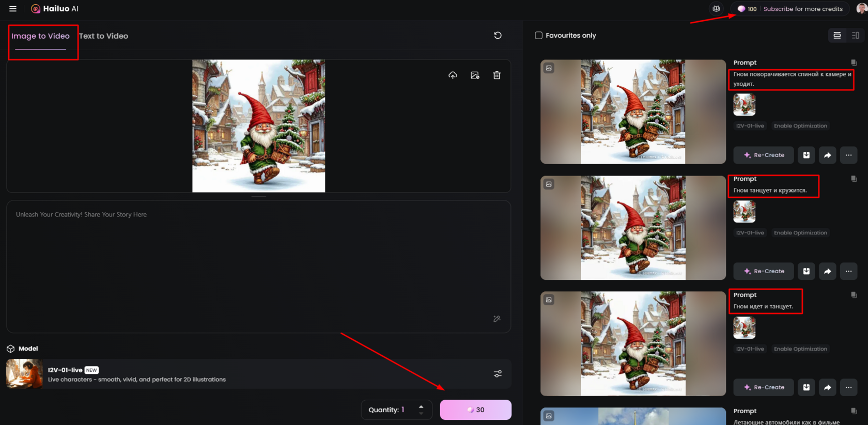Open source thumbnail under 'Гном идет и танцует'
868x425 pixels.
(x=745, y=328)
